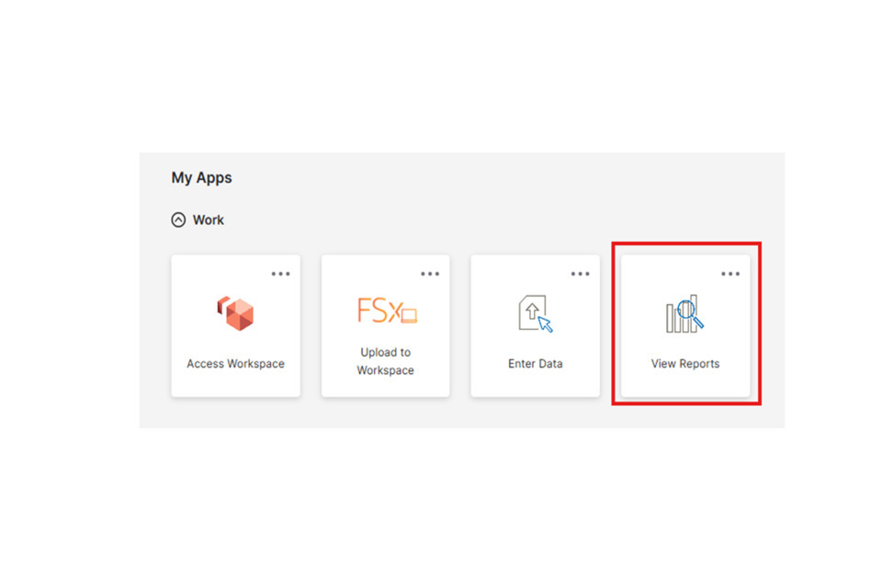882x588 pixels.
Task: Click the My Apps heading
Action: pyautogui.click(x=201, y=178)
